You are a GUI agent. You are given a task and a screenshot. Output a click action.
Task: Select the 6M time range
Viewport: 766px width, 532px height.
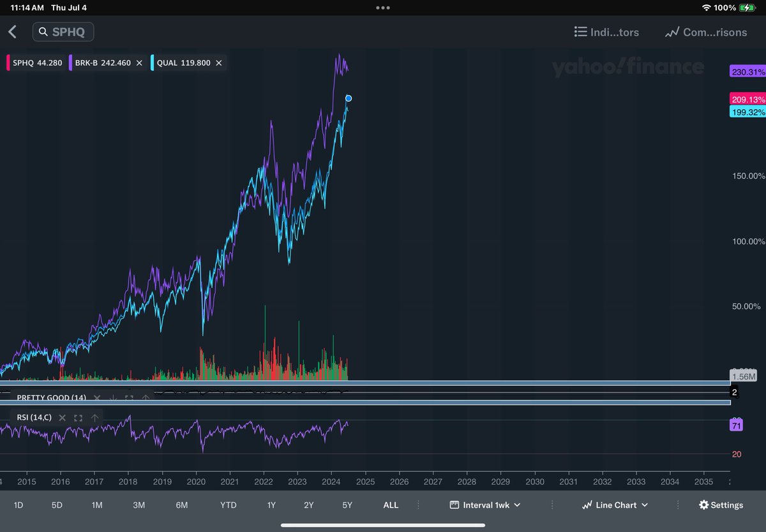click(182, 505)
